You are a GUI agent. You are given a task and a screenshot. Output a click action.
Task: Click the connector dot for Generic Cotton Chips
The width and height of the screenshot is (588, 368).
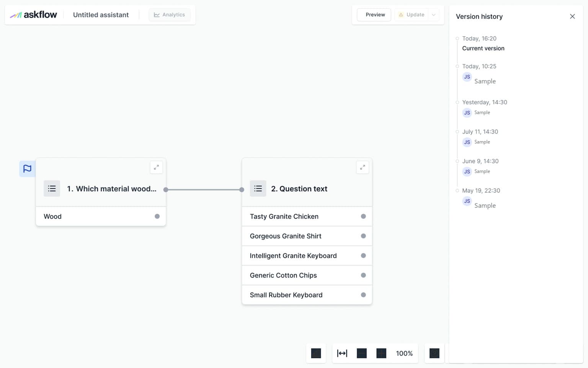[363, 275]
